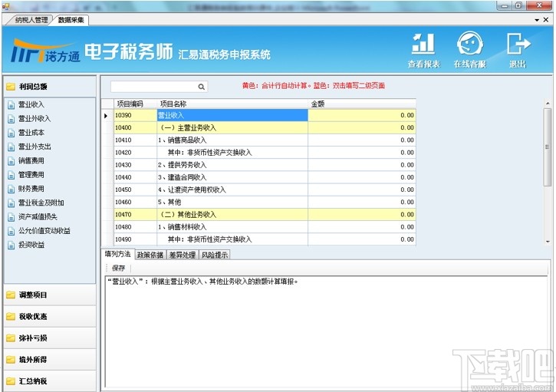Select the 填列方法 tab
This screenshot has width=556, height=392.
[x=118, y=254]
